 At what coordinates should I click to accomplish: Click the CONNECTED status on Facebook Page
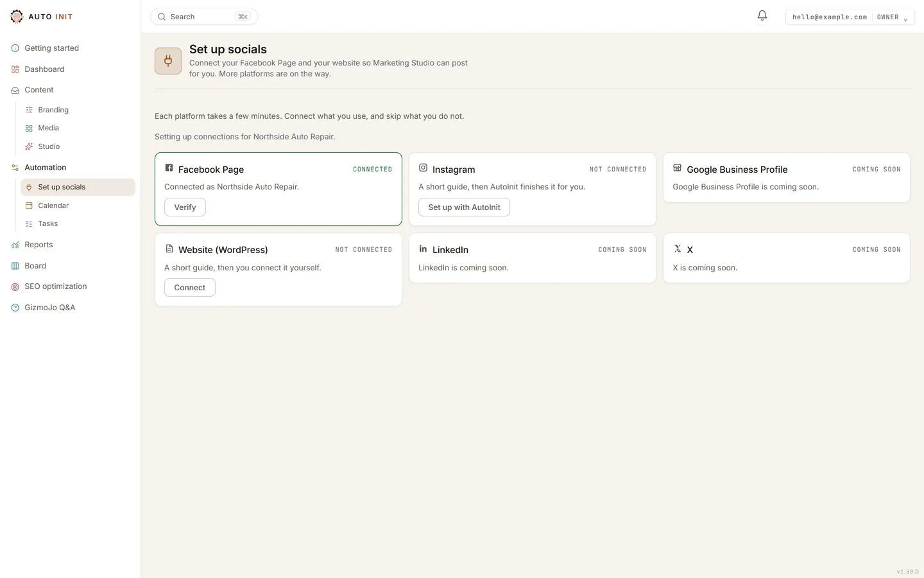pos(372,170)
